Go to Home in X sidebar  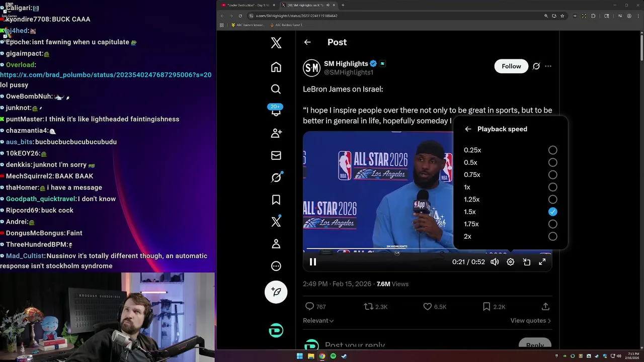[x=276, y=67]
